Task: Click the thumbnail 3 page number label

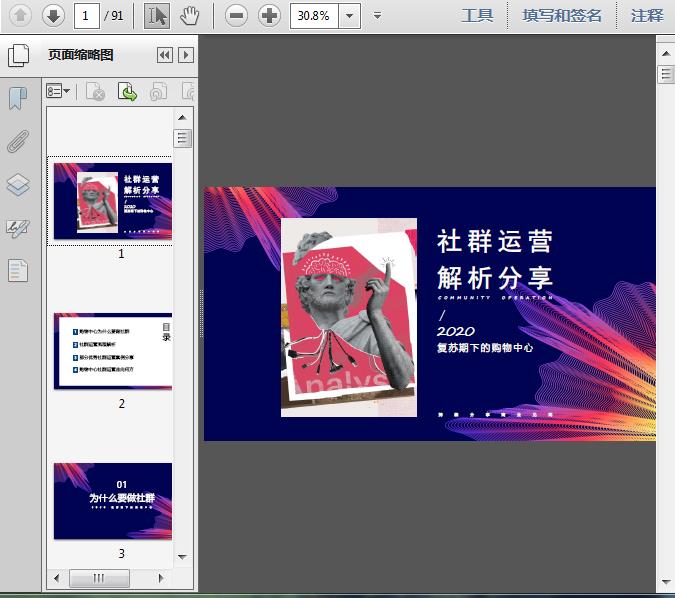Action: 122,553
